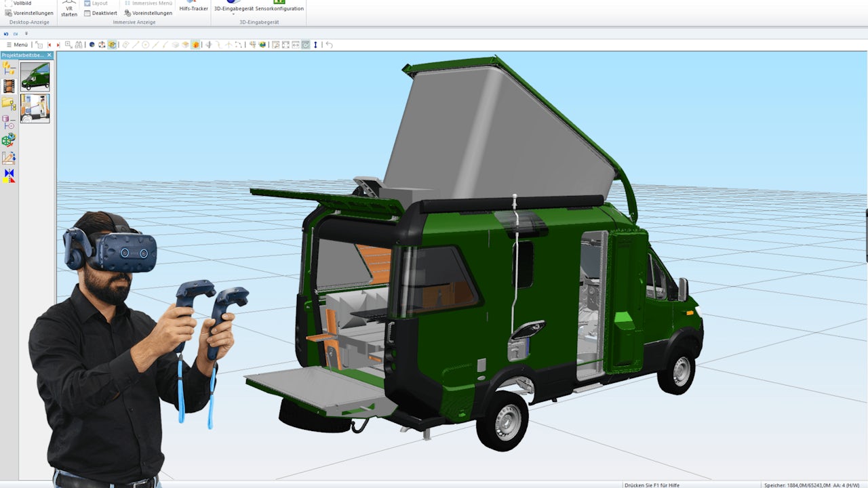The height and width of the screenshot is (488, 868).
Task: Open Voreinstellungen under Desktop-Anzeige
Action: pos(32,12)
